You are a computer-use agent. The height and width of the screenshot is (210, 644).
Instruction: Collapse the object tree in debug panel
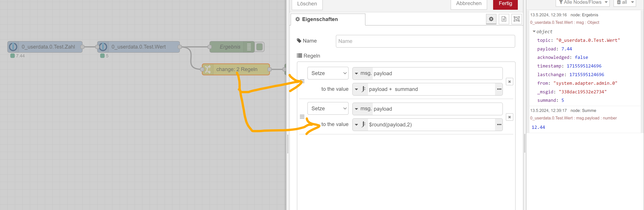[534, 31]
